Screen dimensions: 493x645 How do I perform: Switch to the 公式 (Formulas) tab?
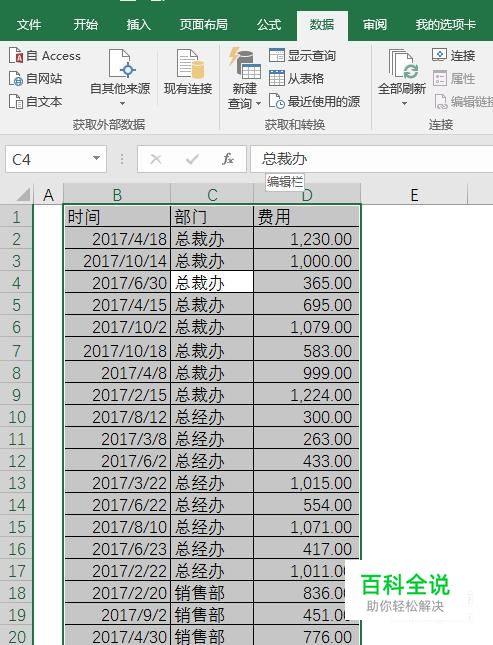tap(269, 25)
